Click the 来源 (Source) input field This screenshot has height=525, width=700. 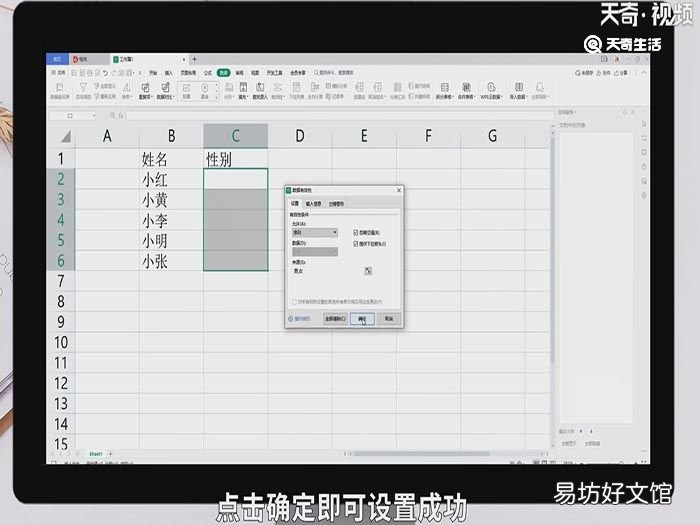click(327, 271)
